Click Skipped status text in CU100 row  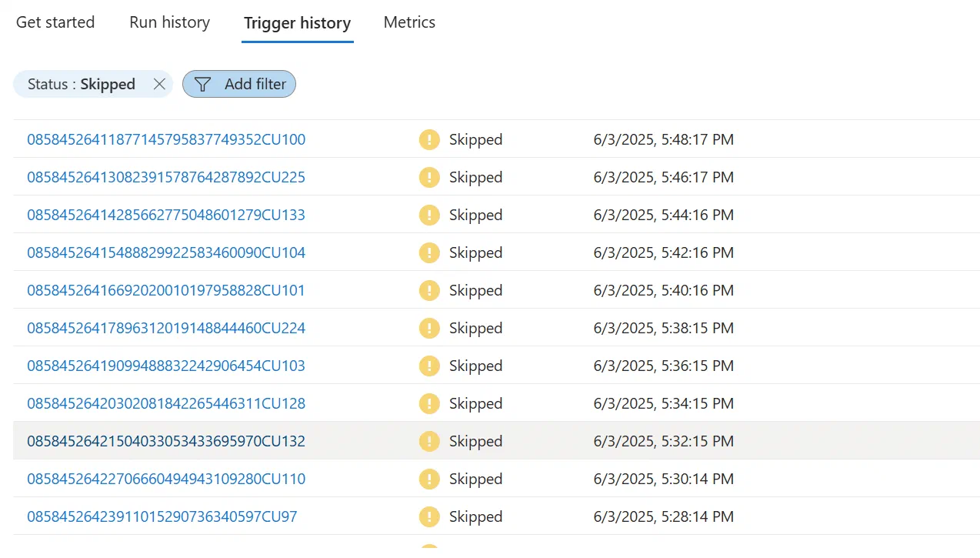[x=475, y=139]
